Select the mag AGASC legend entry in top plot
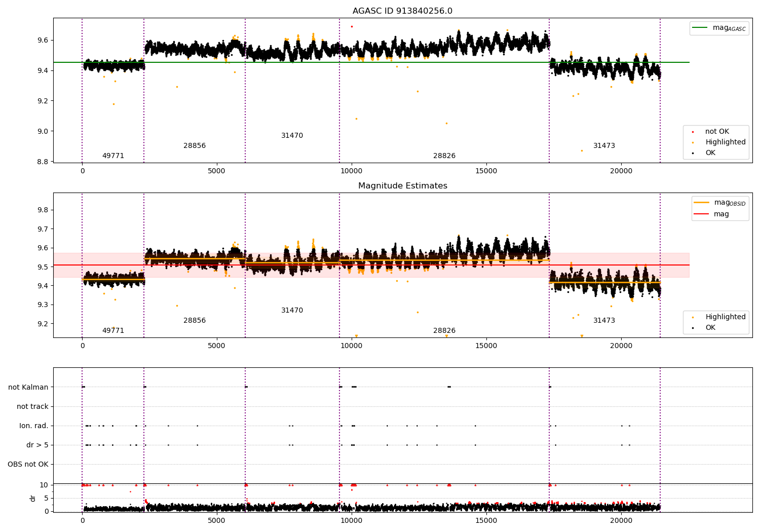 click(719, 28)
